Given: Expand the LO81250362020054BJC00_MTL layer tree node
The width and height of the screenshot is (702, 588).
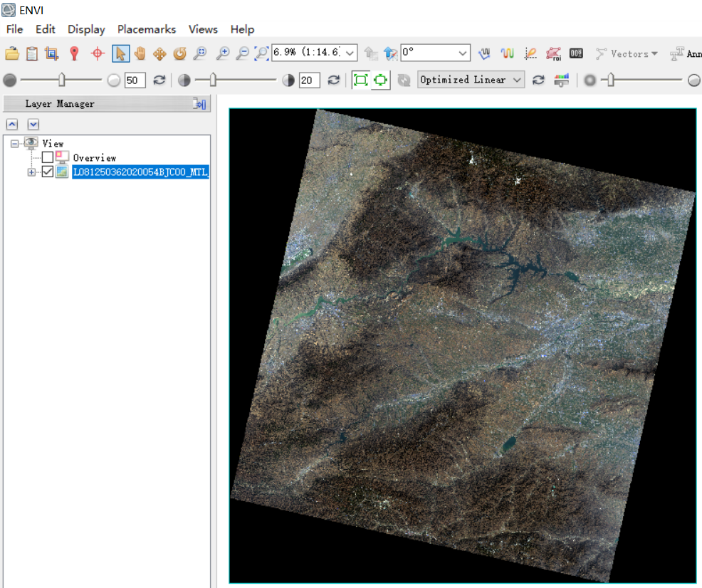Looking at the screenshot, I should click(x=31, y=172).
